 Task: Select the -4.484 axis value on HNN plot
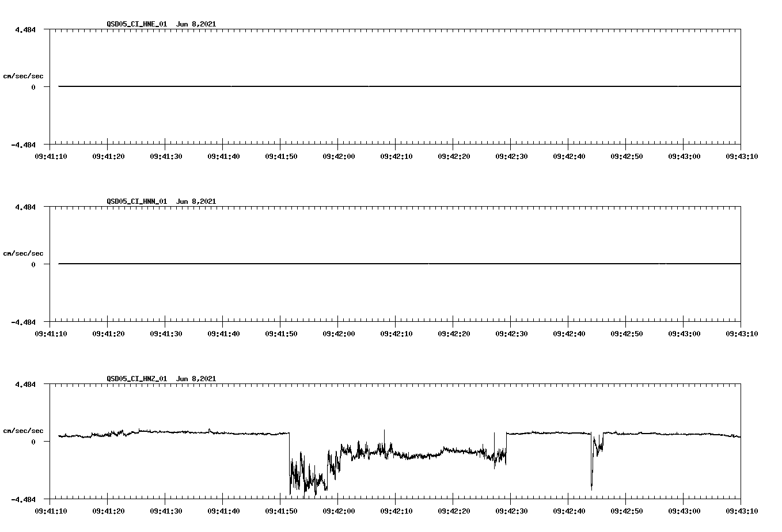click(23, 322)
